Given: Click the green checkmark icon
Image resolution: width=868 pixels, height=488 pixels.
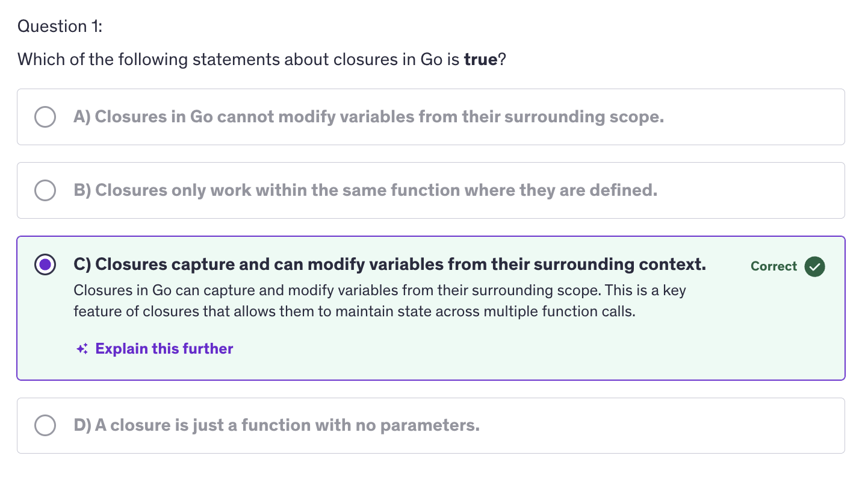Looking at the screenshot, I should pos(814,266).
